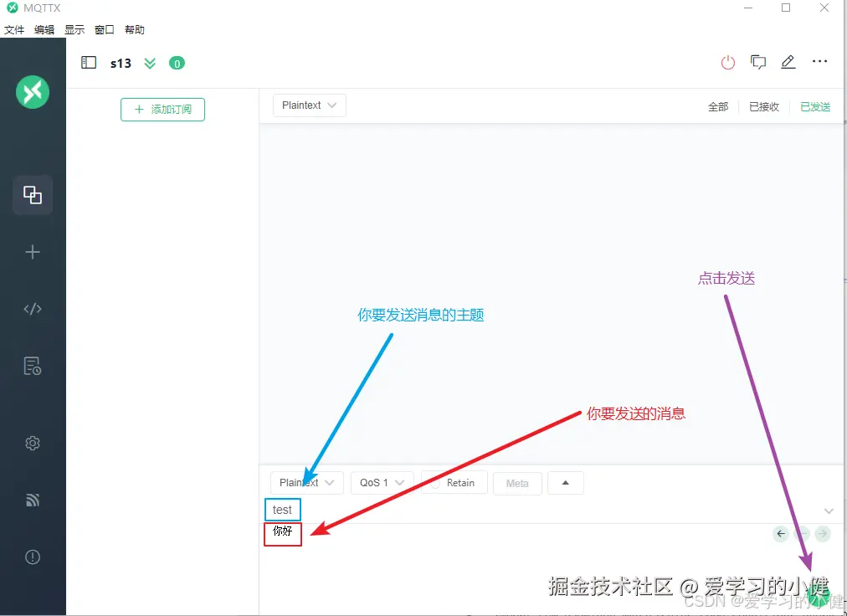The image size is (847, 616).
Task: Click the Meta button
Action: pyautogui.click(x=517, y=482)
